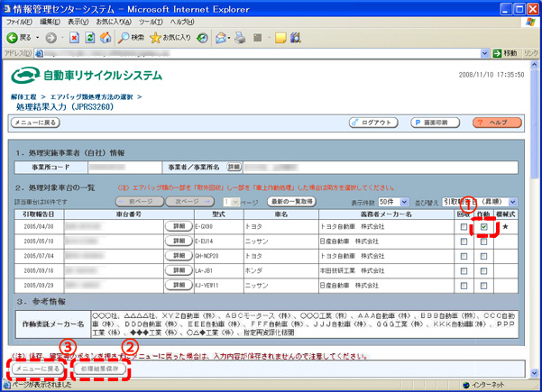The width and height of the screenshot is (542, 392).
Task: Click the 処理結果保存 button
Action: [x=99, y=369]
